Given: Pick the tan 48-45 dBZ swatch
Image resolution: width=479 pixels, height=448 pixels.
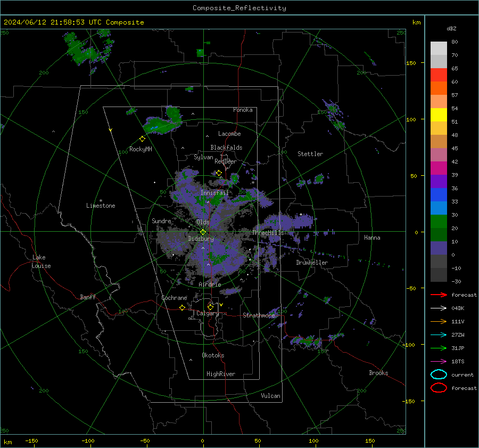Looking at the screenshot, I should click(x=439, y=141).
